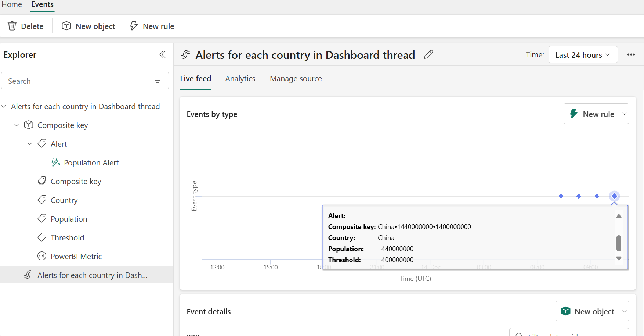The image size is (644, 336).
Task: Click the Population Alert rule icon
Action: tap(55, 162)
